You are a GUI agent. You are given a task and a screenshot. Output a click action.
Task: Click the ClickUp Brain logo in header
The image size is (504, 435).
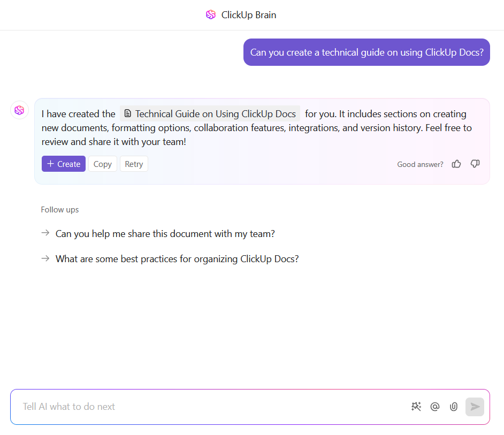point(211,14)
